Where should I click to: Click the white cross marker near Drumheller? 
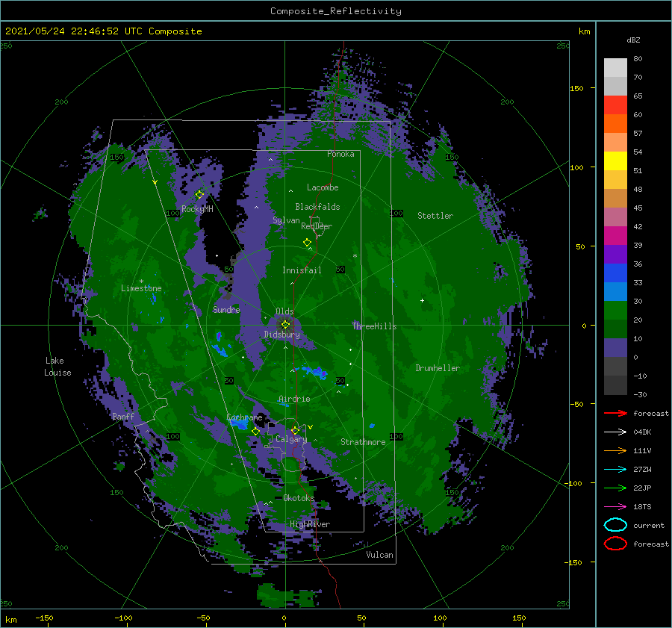click(422, 300)
